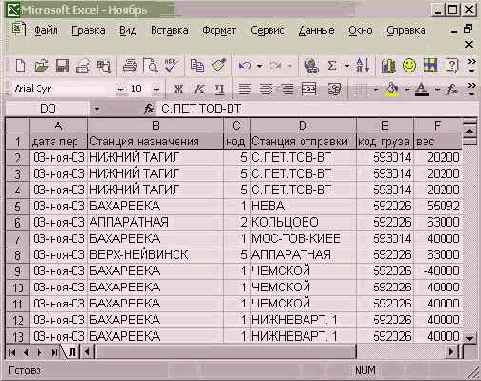The width and height of the screenshot is (481, 381).
Task: Expand the Arial Cyr font name dropdown
Action: [x=120, y=89]
